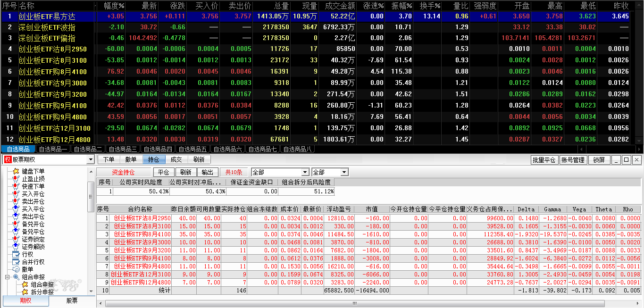644x308 pixels.
Task: Switch to the 股票 tab at bottom left
Action: tap(72, 300)
